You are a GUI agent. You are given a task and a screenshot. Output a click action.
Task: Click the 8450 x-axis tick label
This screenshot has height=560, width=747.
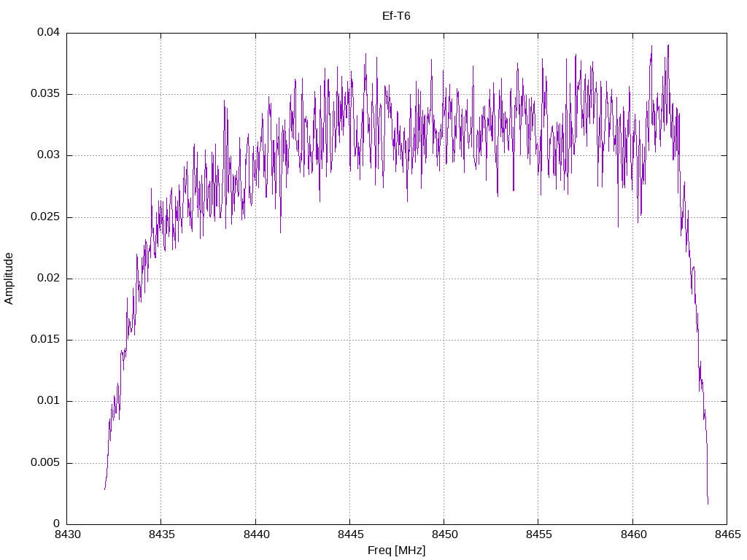pos(444,534)
